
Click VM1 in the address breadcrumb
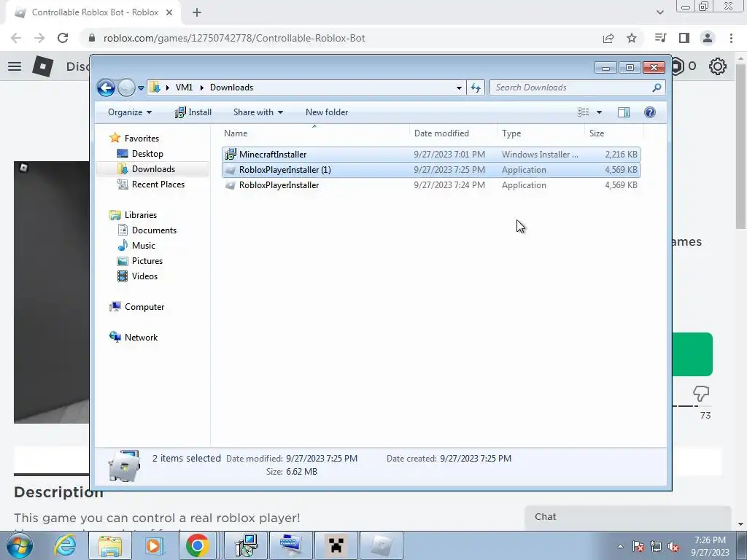[x=184, y=87]
